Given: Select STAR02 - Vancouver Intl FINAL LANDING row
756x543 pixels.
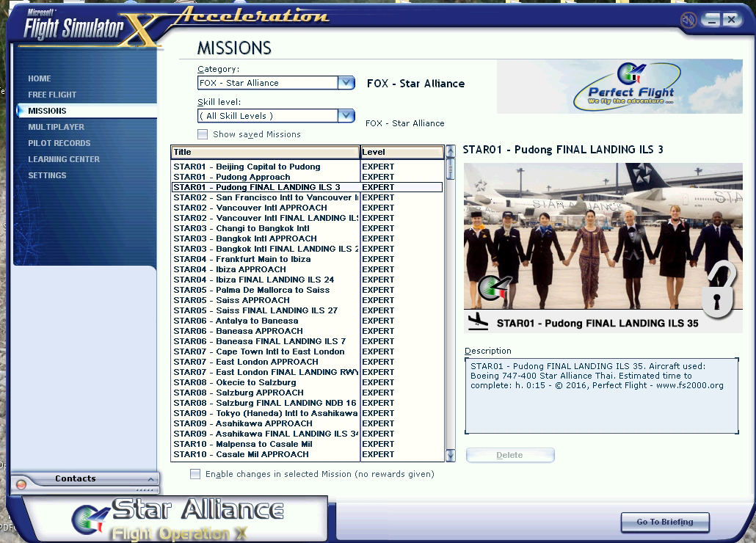Looking at the screenshot, I should [307, 218].
